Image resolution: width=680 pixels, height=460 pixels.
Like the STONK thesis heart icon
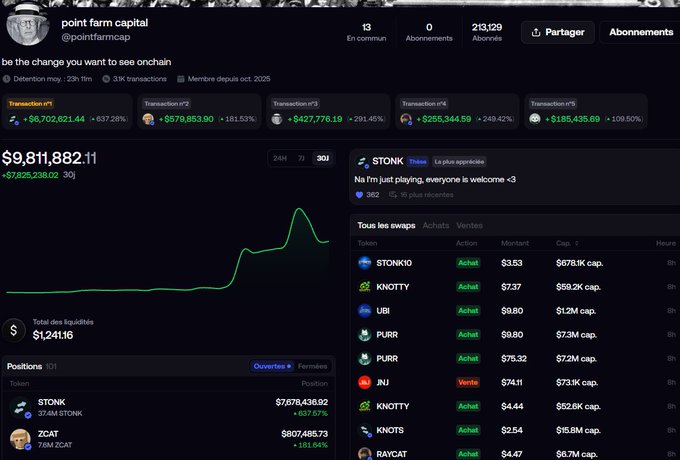point(359,195)
